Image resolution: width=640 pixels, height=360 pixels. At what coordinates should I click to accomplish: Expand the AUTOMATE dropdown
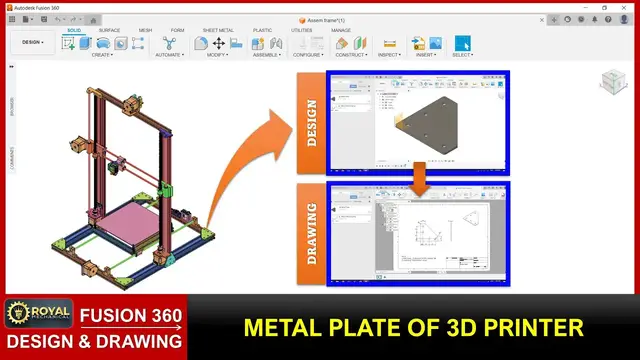tap(169, 55)
